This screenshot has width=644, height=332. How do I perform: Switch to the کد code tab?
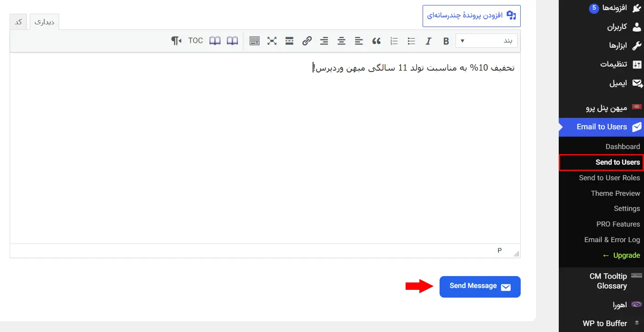(18, 22)
